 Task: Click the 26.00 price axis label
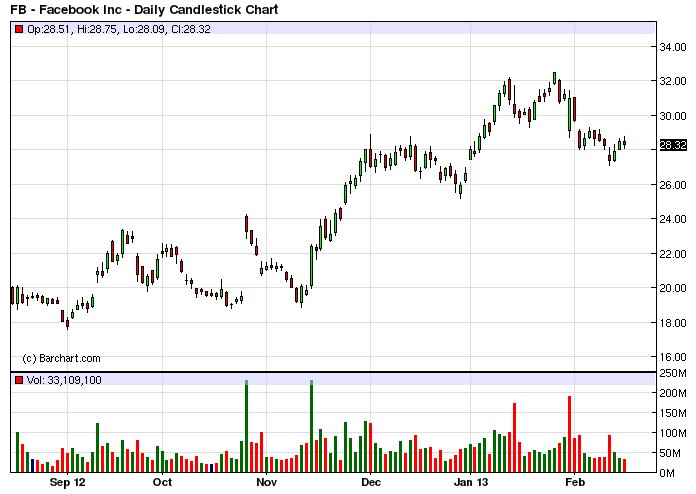point(673,185)
